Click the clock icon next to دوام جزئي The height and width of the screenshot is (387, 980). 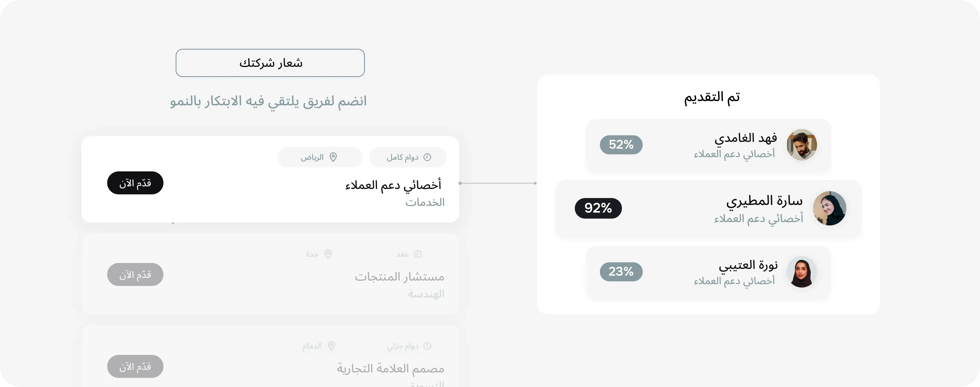tap(428, 345)
